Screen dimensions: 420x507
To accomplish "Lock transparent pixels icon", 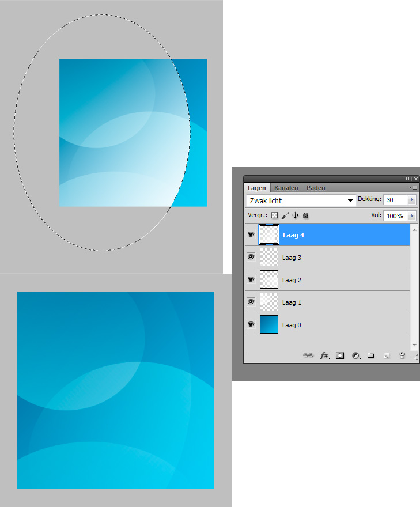I will point(274,215).
